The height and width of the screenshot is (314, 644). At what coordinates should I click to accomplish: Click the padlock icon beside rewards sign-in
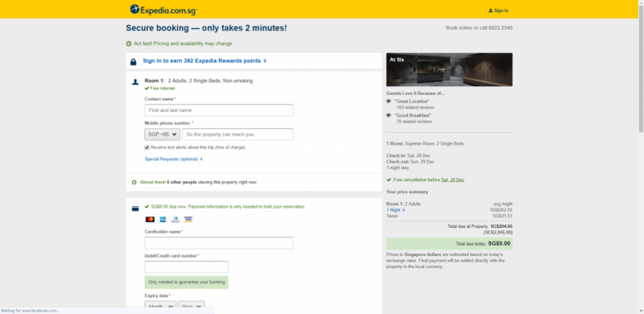[133, 62]
